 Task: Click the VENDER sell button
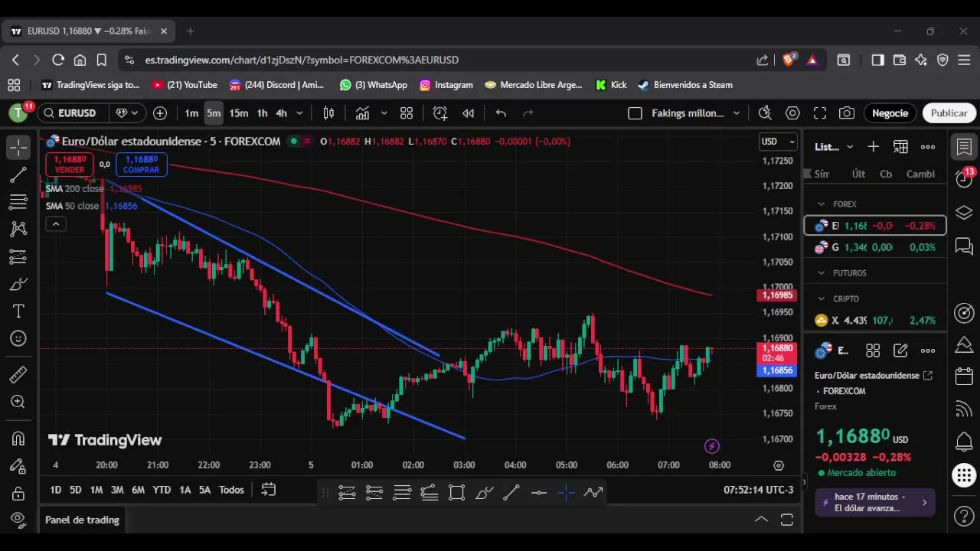(70, 165)
